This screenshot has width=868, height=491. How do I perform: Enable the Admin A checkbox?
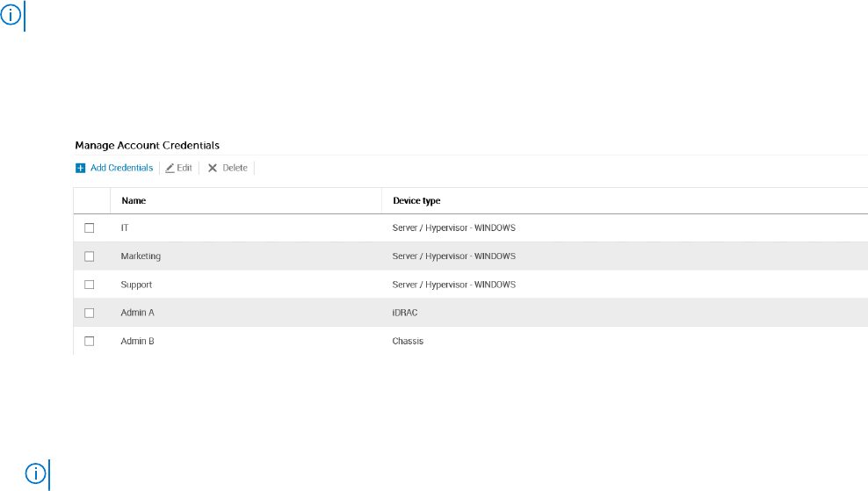tap(89, 313)
